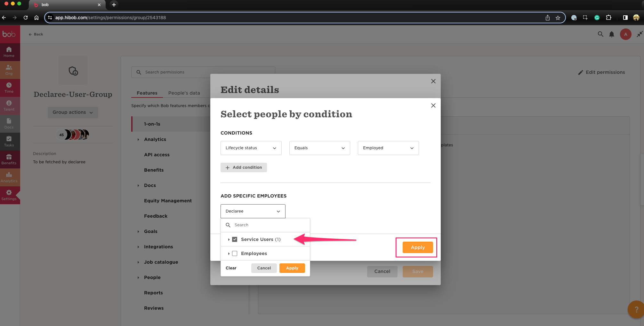644x326 pixels.
Task: Open the Equals operator dropdown
Action: (319, 148)
